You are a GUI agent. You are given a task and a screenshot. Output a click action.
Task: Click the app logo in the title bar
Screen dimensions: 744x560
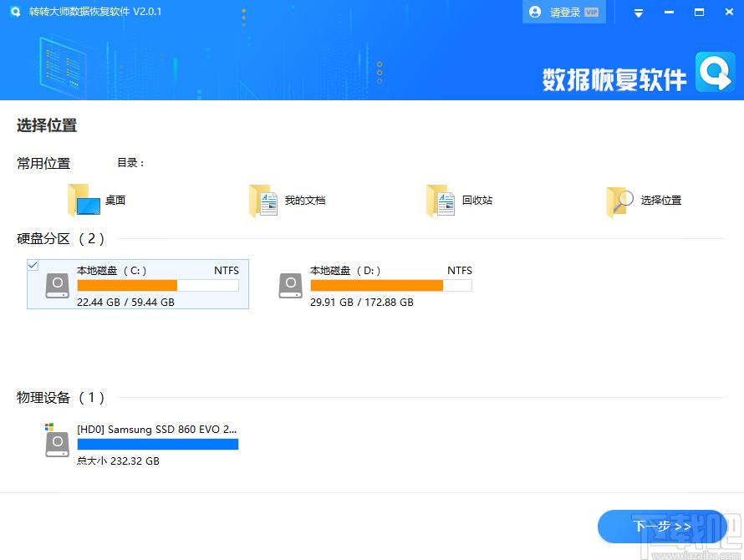15,12
